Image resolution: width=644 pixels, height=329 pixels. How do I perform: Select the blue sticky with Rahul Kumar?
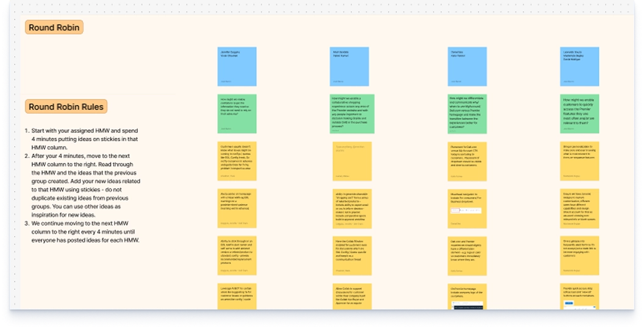coord(349,67)
